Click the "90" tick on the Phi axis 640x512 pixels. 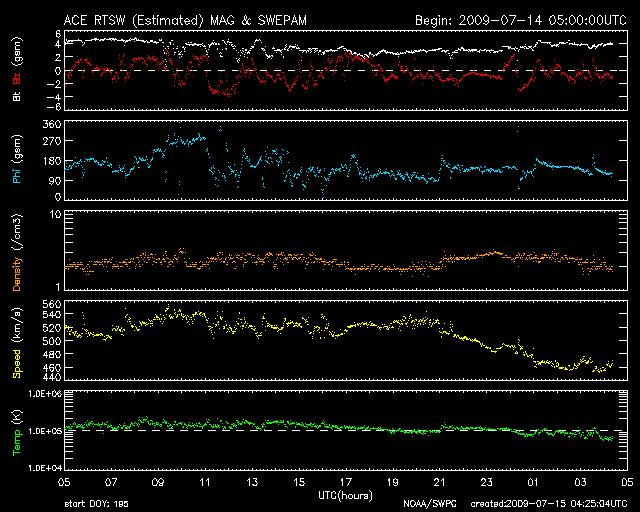click(55, 180)
